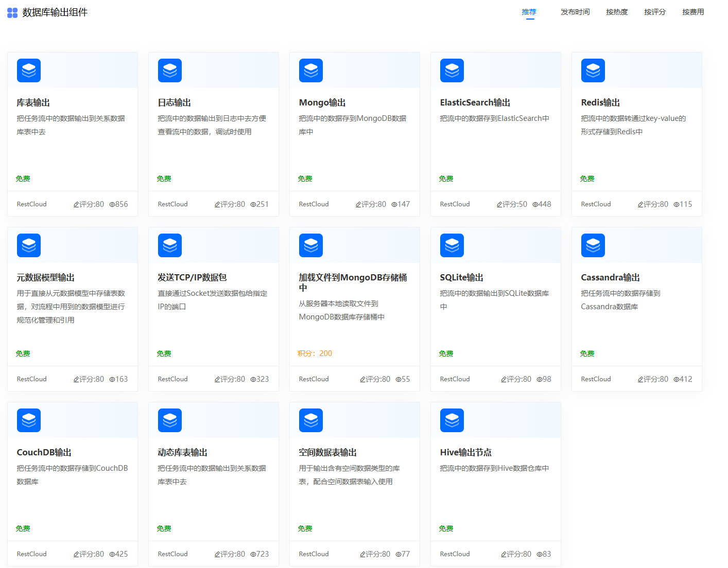Click the Redis输出 component icon

click(x=593, y=70)
